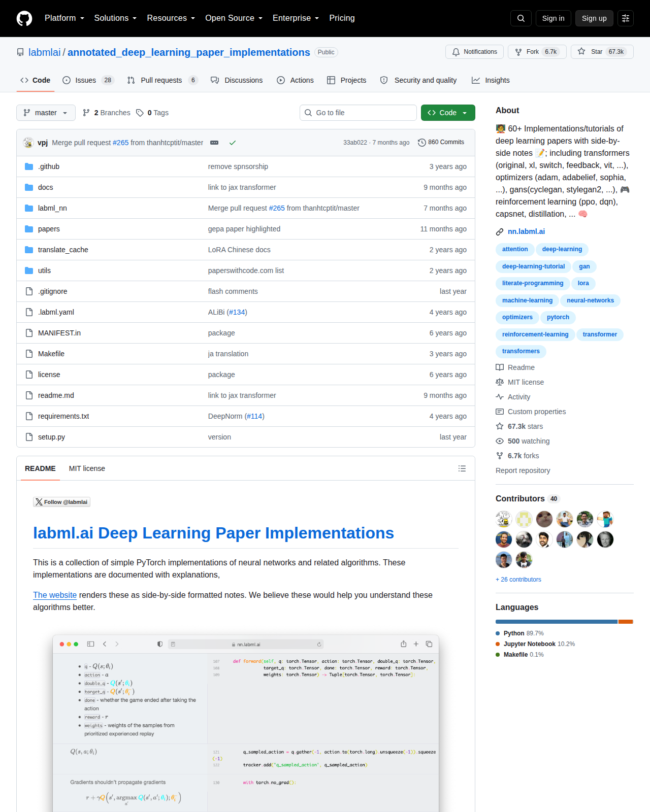Click the Python language bar segment

(557, 622)
